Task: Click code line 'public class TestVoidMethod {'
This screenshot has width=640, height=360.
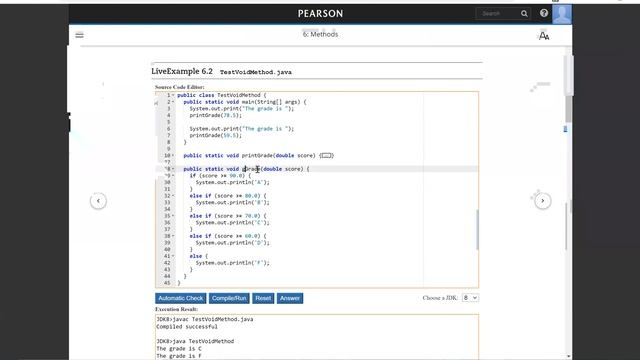Action: (x=222, y=95)
